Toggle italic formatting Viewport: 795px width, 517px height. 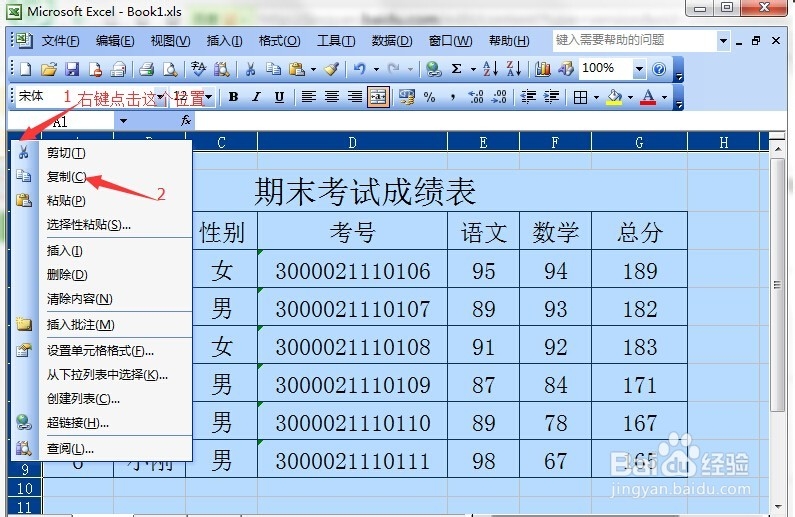click(257, 97)
